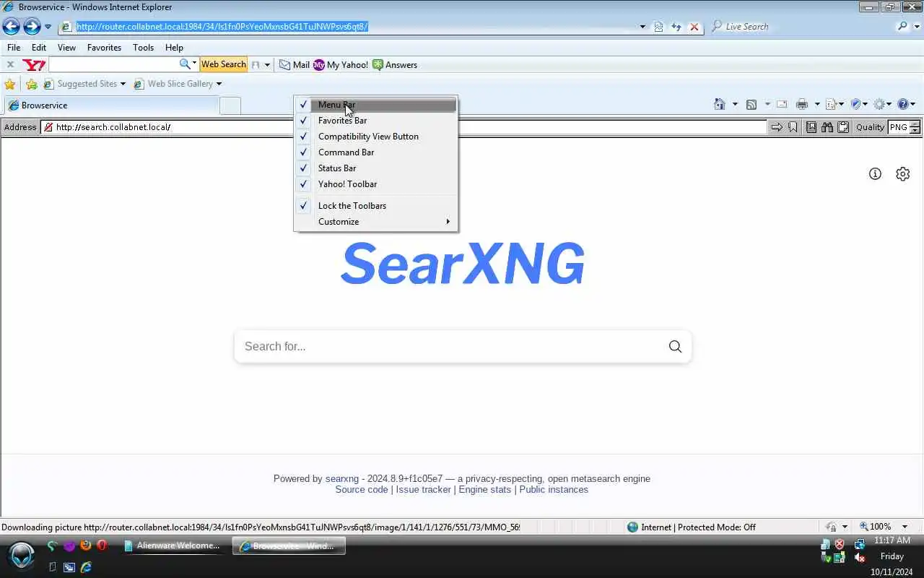Screen dimensions: 924x578
Task: Click the Browservice Address URL field
Action: coord(404,127)
